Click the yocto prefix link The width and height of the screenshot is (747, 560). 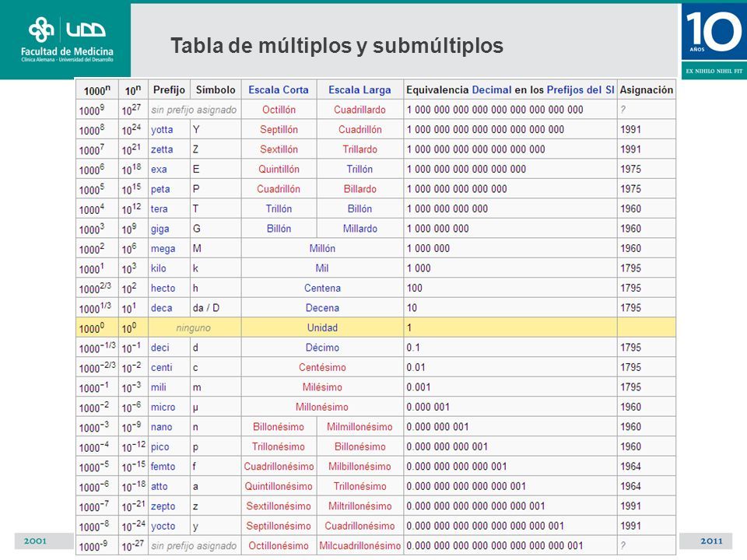click(x=163, y=527)
